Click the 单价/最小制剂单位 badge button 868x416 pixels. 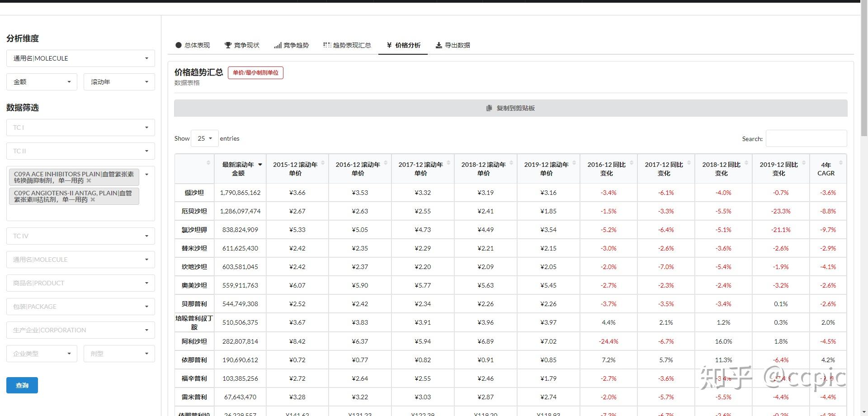pos(255,72)
